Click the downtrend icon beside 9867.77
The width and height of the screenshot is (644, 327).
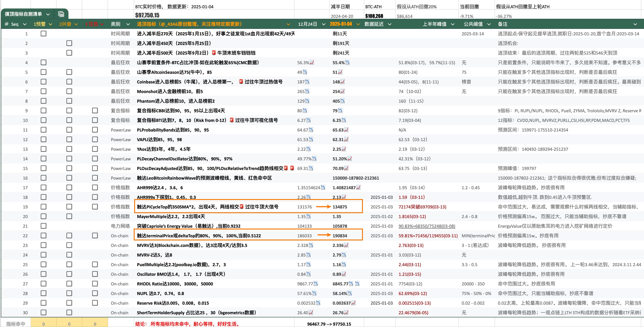pyautogui.click(x=316, y=284)
